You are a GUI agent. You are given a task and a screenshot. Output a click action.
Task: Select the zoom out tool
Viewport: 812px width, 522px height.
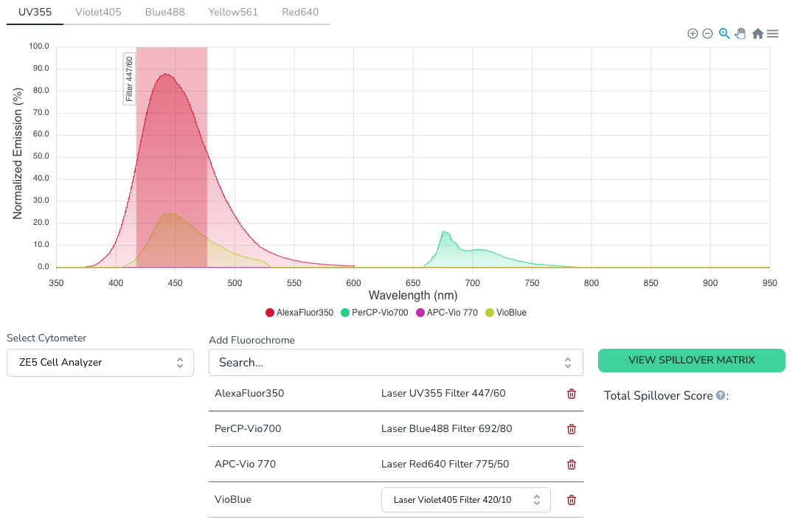click(x=707, y=33)
